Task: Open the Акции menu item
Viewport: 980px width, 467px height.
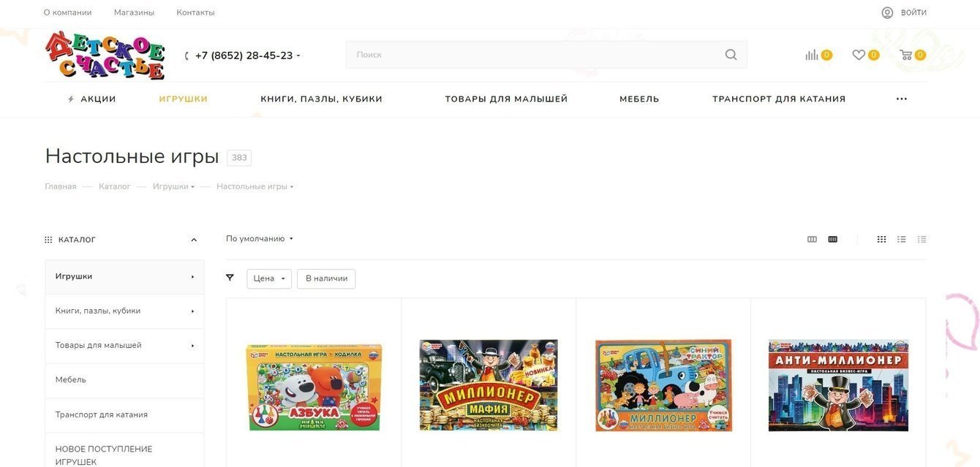Action: pos(98,99)
